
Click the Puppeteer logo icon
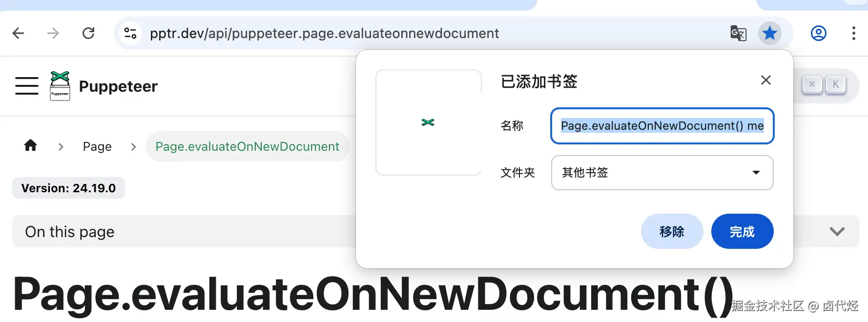point(60,86)
